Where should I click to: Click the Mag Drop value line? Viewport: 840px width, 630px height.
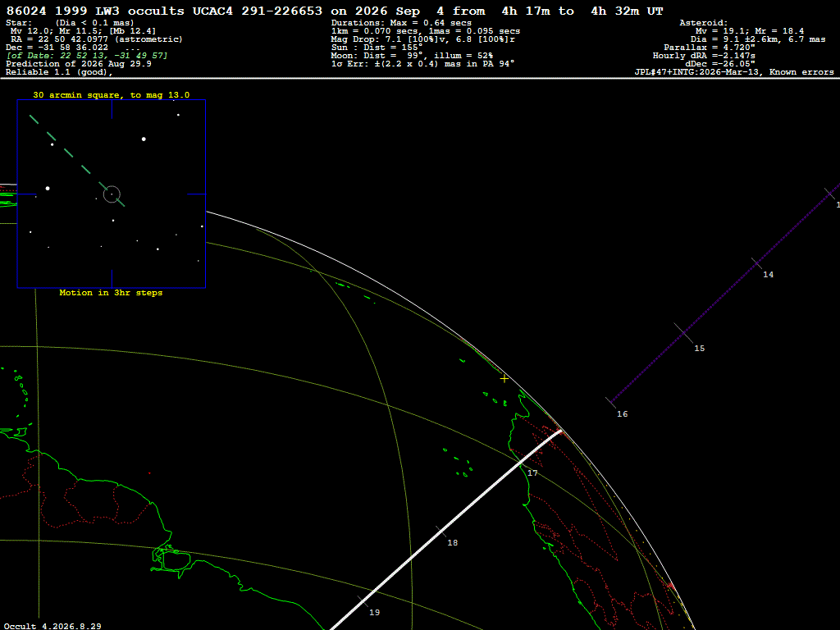[x=423, y=39]
